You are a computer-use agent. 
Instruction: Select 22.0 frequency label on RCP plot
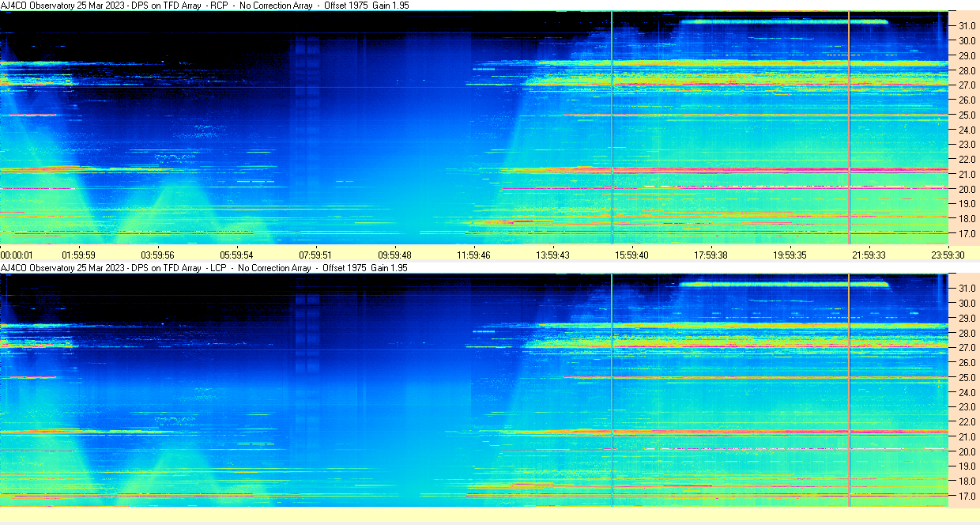[967, 160]
